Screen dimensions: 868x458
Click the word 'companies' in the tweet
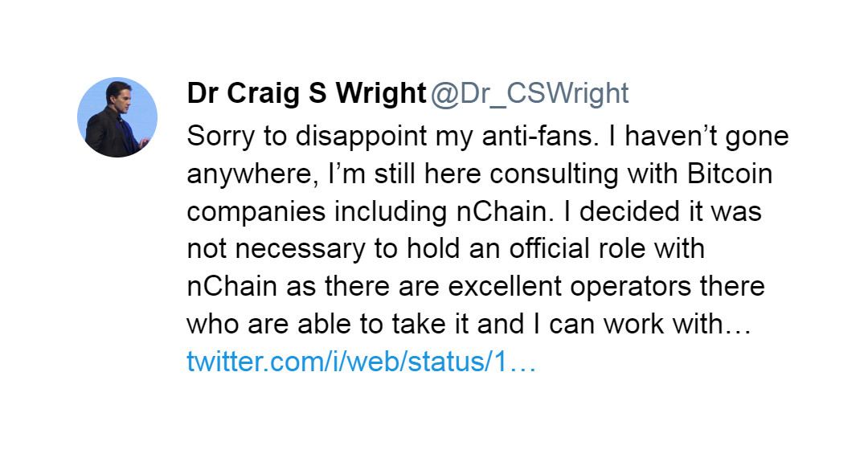[x=256, y=212]
